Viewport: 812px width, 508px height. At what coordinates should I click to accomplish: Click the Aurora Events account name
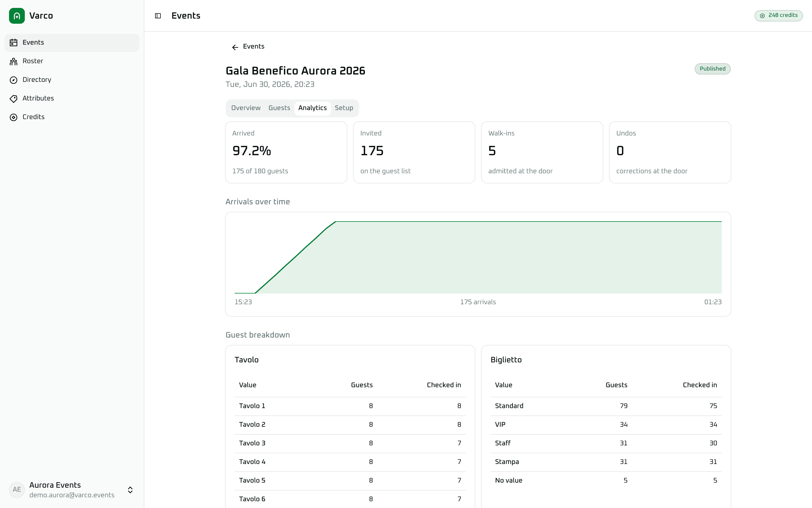tap(55, 485)
